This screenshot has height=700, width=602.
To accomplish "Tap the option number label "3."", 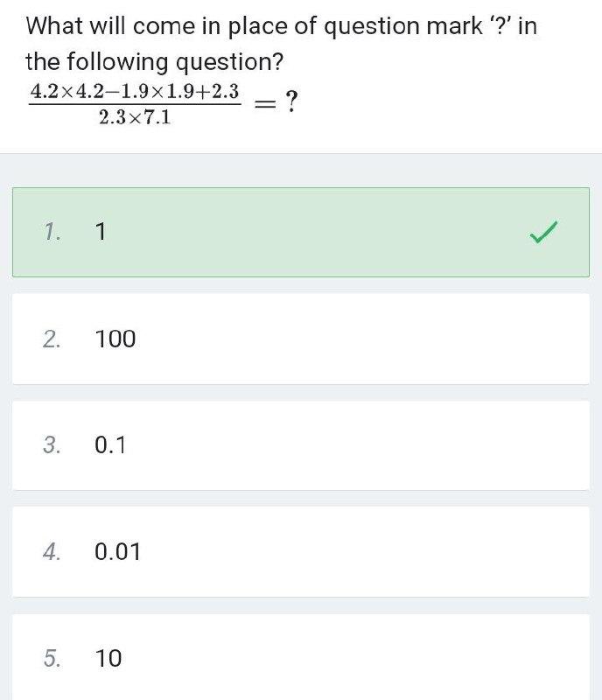I will point(52,445).
